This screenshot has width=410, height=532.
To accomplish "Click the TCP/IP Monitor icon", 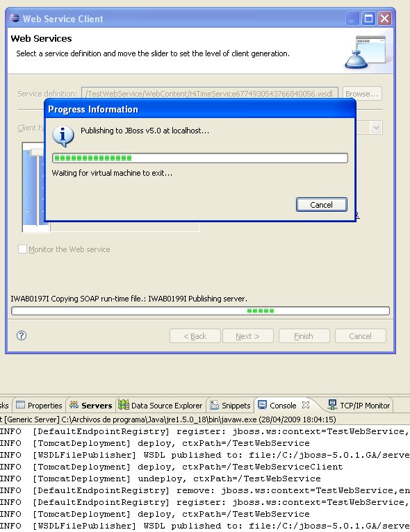I will tap(332, 404).
